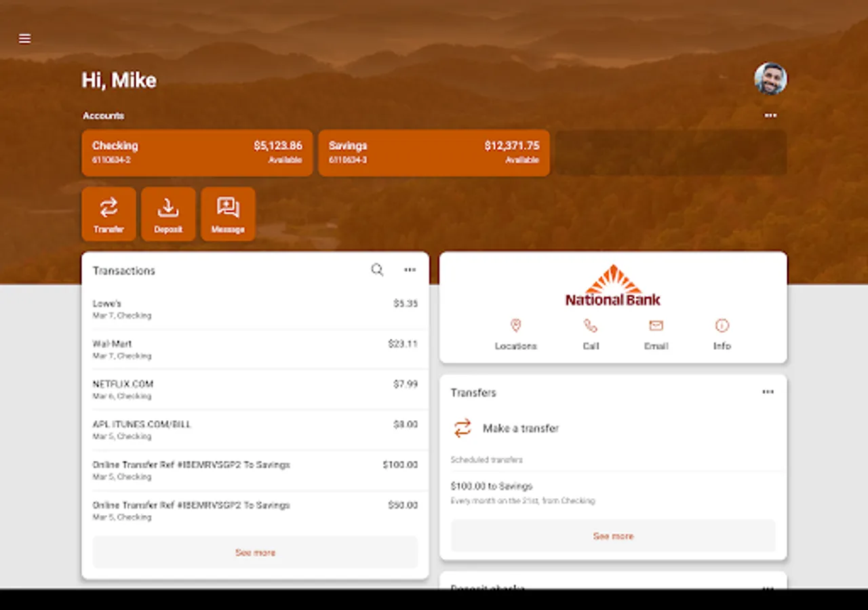Open the hamburger navigation menu
868x610 pixels.
24,39
